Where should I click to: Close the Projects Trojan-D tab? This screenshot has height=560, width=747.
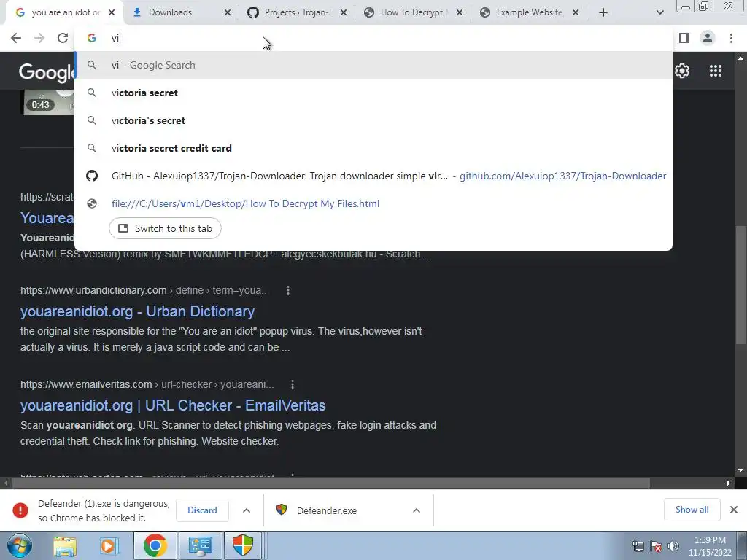pyautogui.click(x=344, y=12)
